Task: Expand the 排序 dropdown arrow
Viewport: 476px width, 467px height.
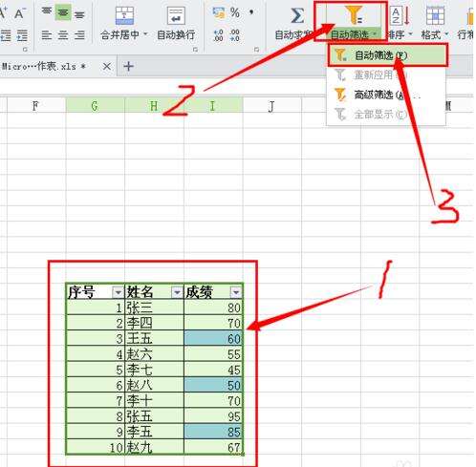Action: click(x=411, y=33)
